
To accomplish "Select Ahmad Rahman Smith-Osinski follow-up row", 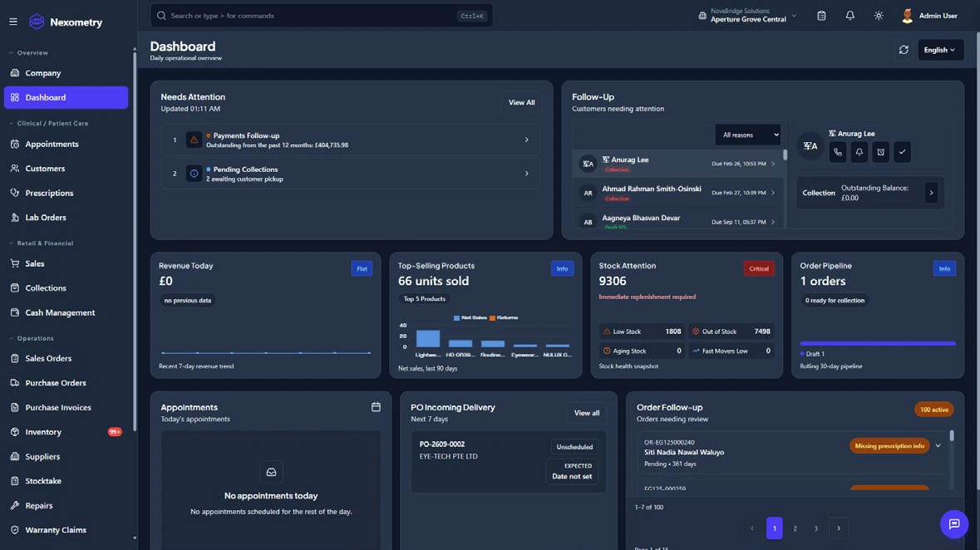I will click(x=677, y=193).
